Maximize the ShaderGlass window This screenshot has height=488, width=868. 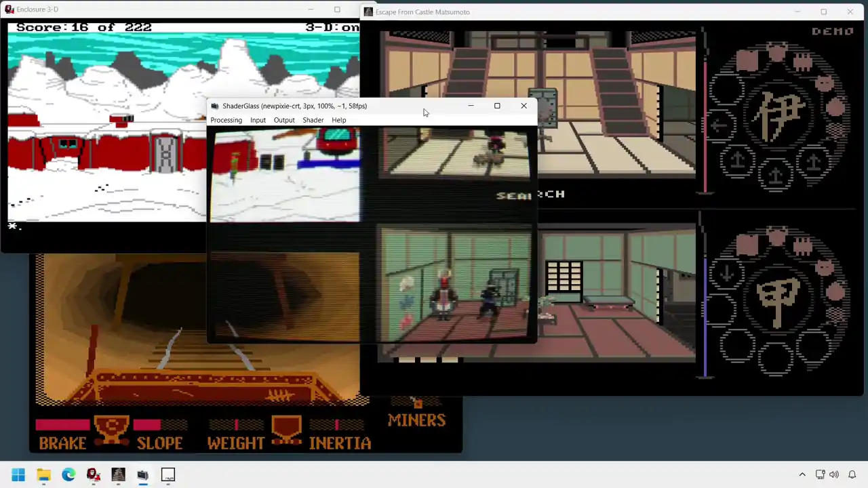click(x=497, y=106)
